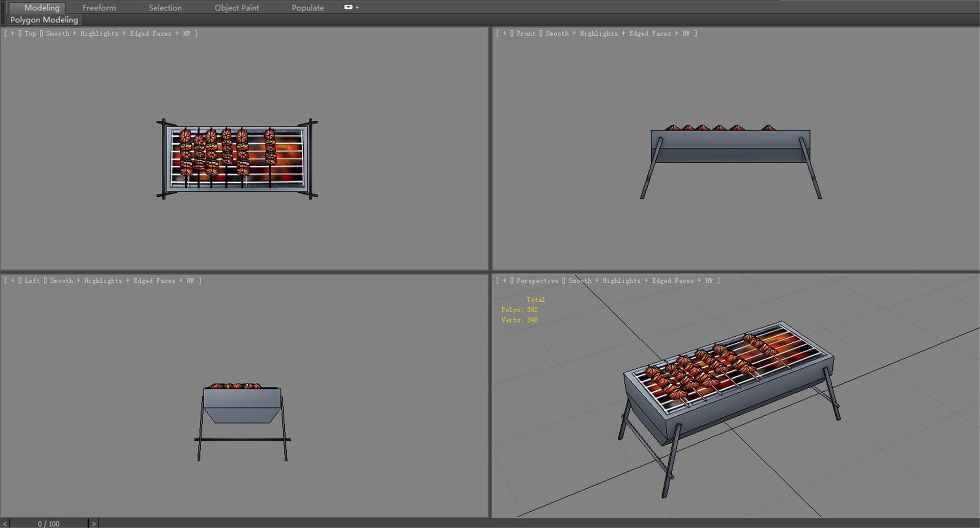Open the Left viewport shading label menu

pos(122,281)
